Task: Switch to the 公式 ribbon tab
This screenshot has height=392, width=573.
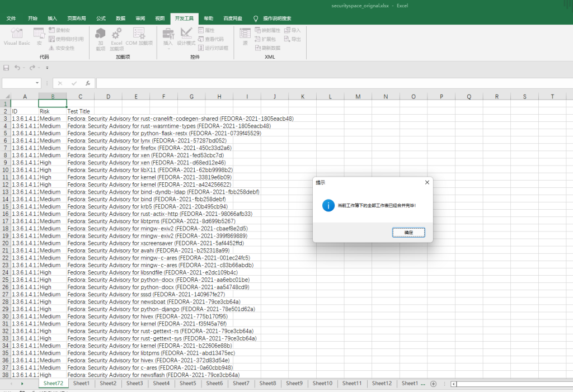Action: point(101,18)
